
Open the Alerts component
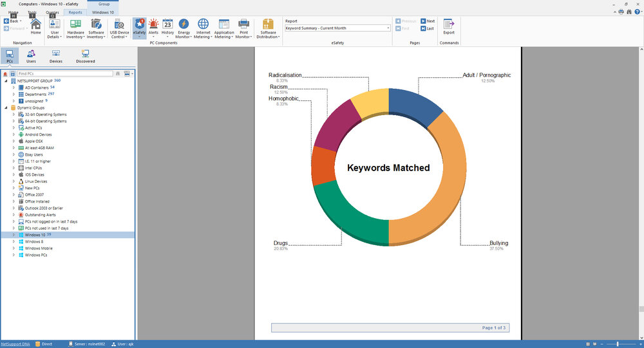[x=153, y=29]
